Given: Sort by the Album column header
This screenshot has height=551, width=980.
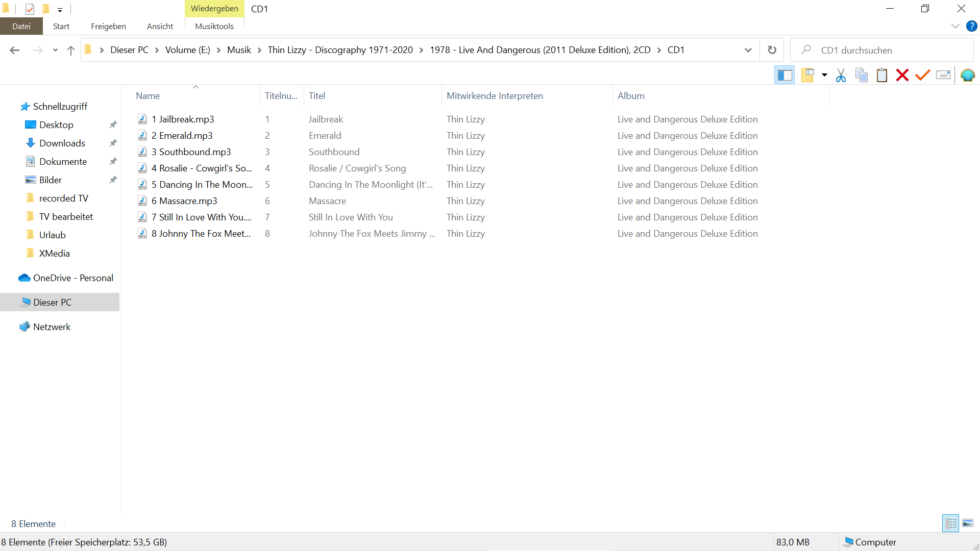Looking at the screenshot, I should click(721, 96).
